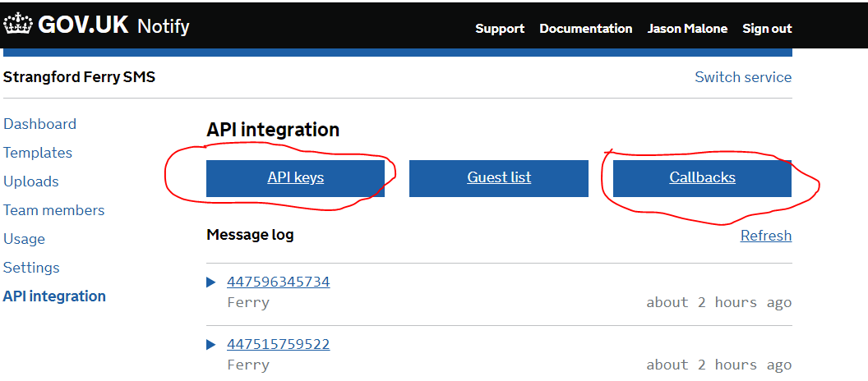Click timestamp for message 447596345734
868x381 pixels.
click(x=719, y=302)
